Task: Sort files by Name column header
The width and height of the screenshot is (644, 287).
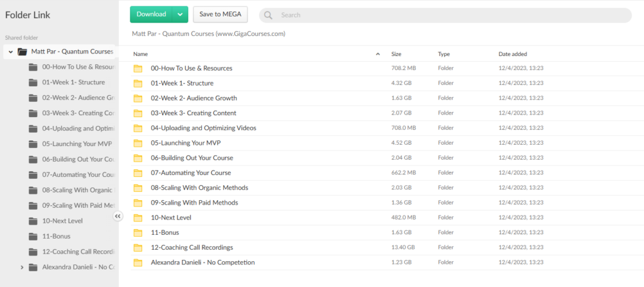Action: tap(140, 54)
